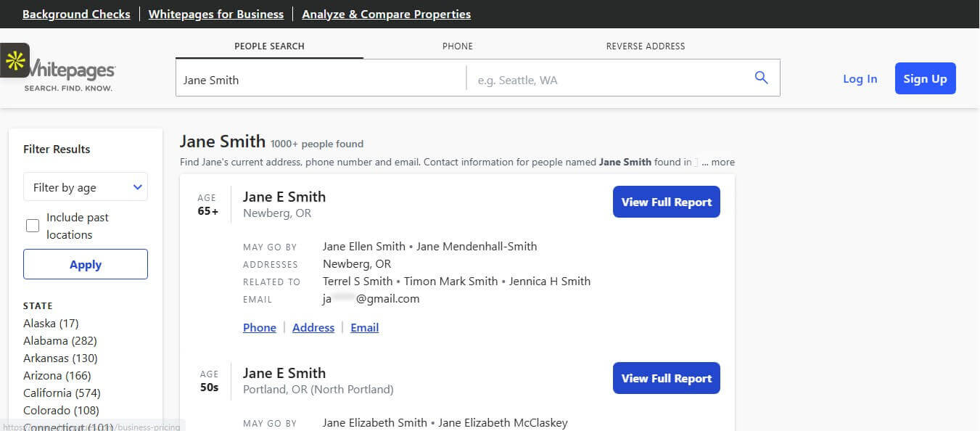Image resolution: width=980 pixels, height=431 pixels.
Task: View Full Report for Jane E Smith in Newberg
Action: [665, 202]
